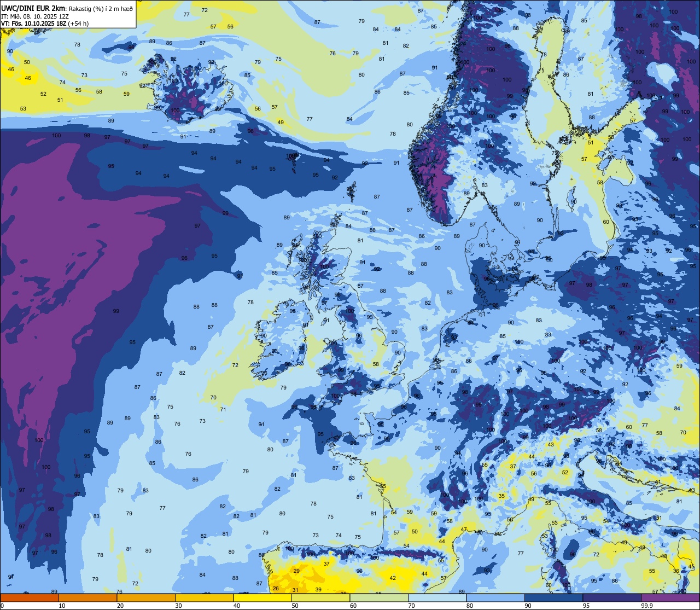This screenshot has height=610, width=700.
Task: Click the '50' legend tick label on the colorbar
Action: [295, 606]
